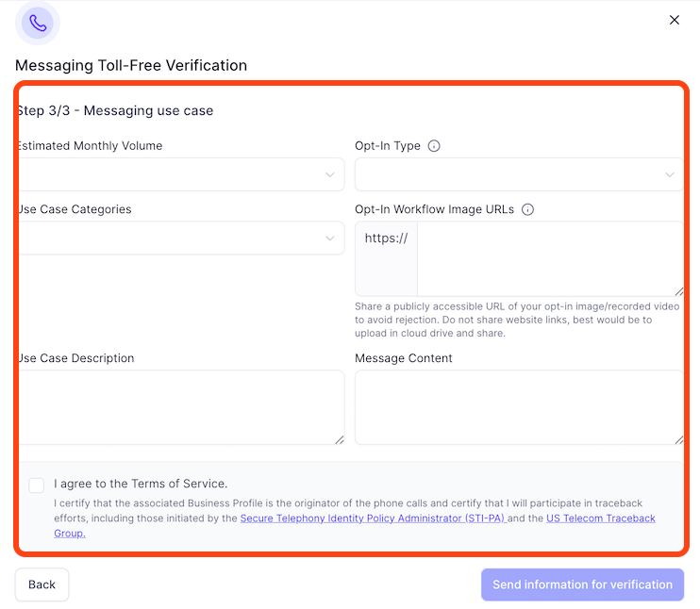Click the https:// prefix label
This screenshot has height=609, width=700.
click(x=386, y=239)
